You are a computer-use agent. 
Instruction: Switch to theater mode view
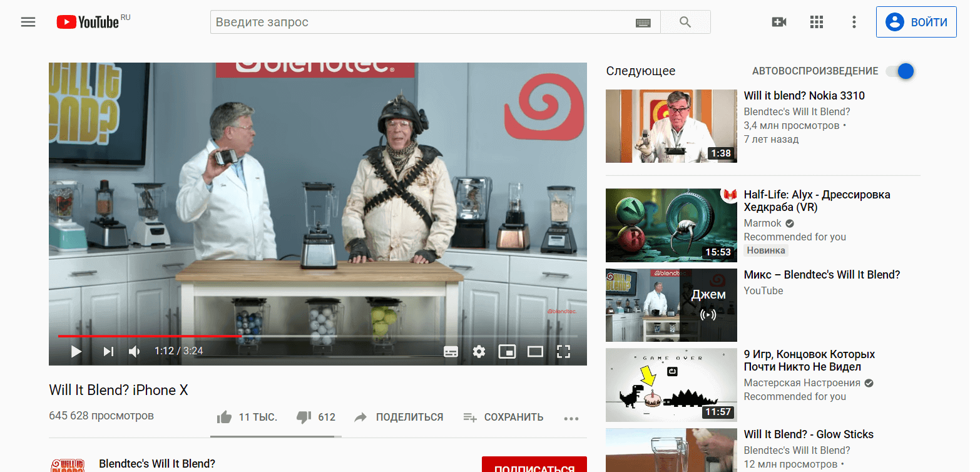click(535, 351)
